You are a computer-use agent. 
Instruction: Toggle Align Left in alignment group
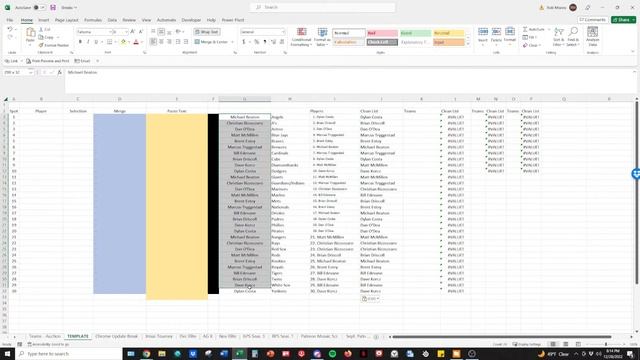point(153,42)
